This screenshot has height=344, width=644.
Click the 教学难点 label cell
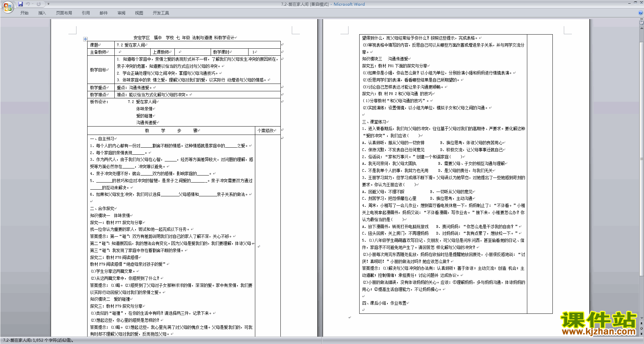(x=101, y=95)
